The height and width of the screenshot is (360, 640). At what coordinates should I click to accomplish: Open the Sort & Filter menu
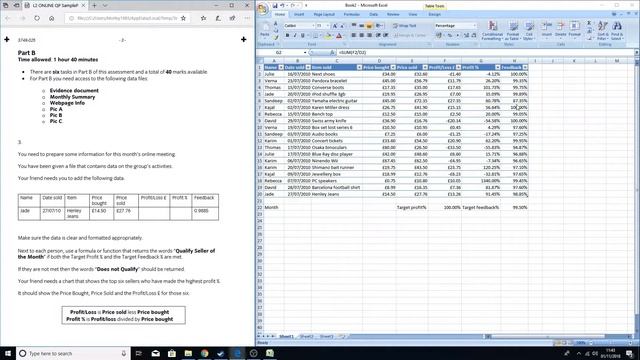click(x=603, y=30)
